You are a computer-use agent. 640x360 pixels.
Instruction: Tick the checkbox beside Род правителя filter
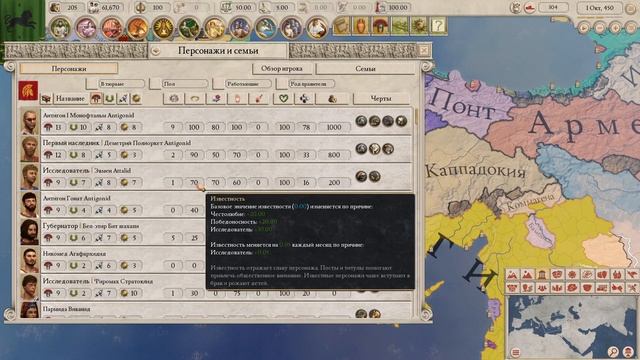[282, 84]
